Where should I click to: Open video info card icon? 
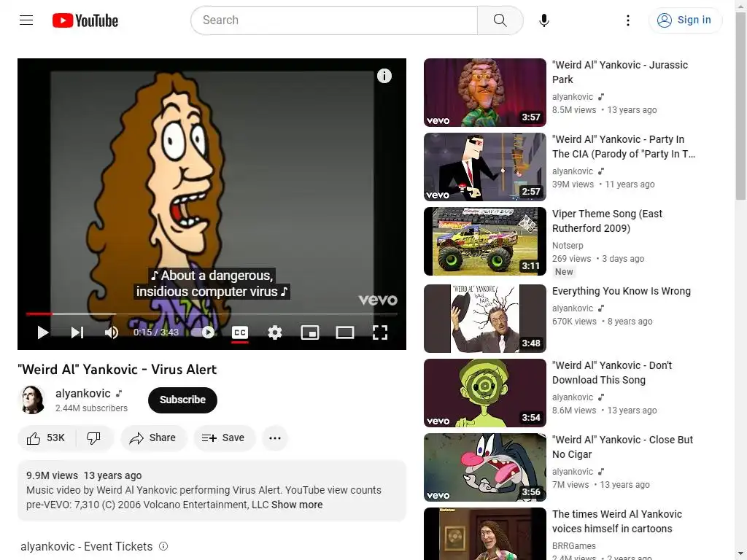pos(384,76)
